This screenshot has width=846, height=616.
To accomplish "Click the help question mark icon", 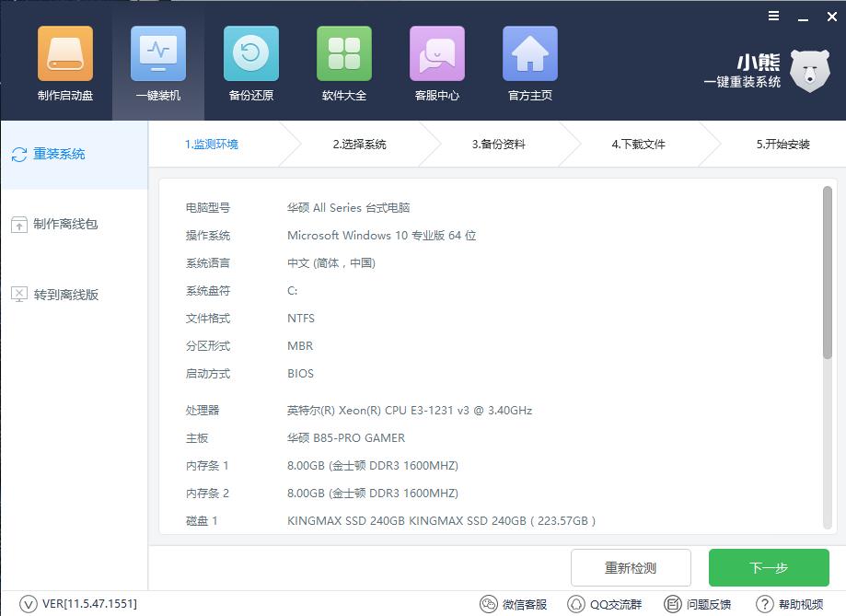I will point(764,604).
